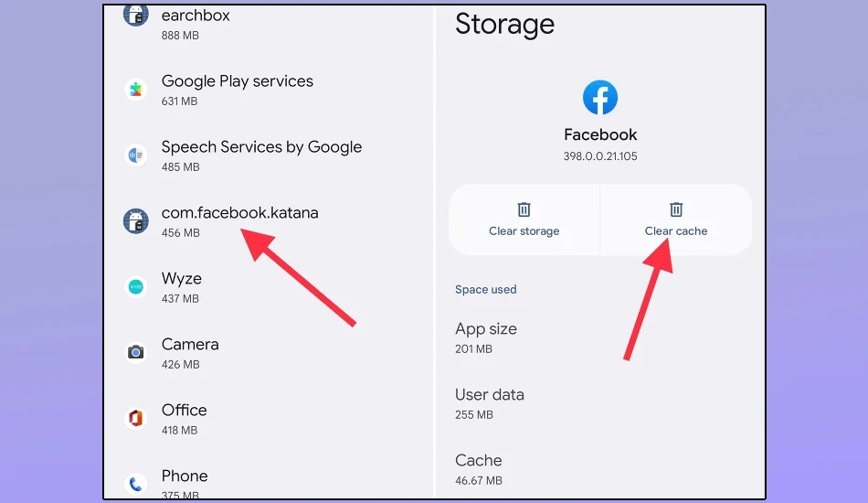This screenshot has height=503, width=868.
Task: Tap the Facebook logo icon
Action: [600, 98]
